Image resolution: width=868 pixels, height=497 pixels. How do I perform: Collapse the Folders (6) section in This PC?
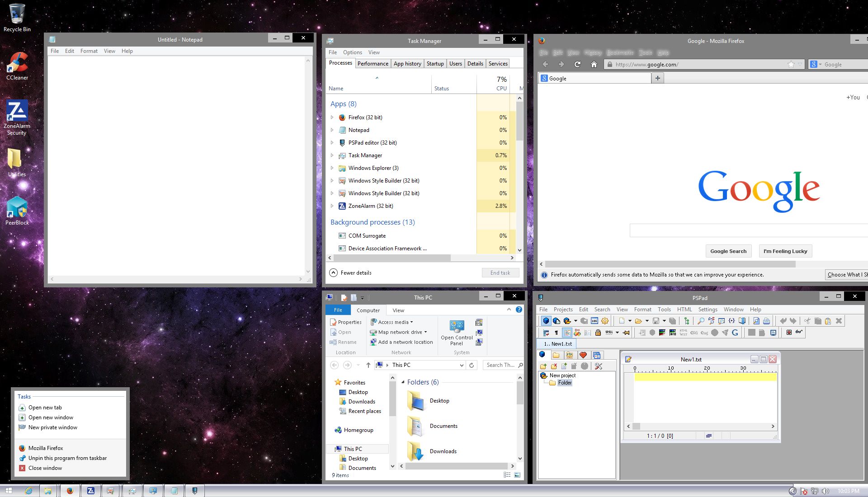[403, 382]
